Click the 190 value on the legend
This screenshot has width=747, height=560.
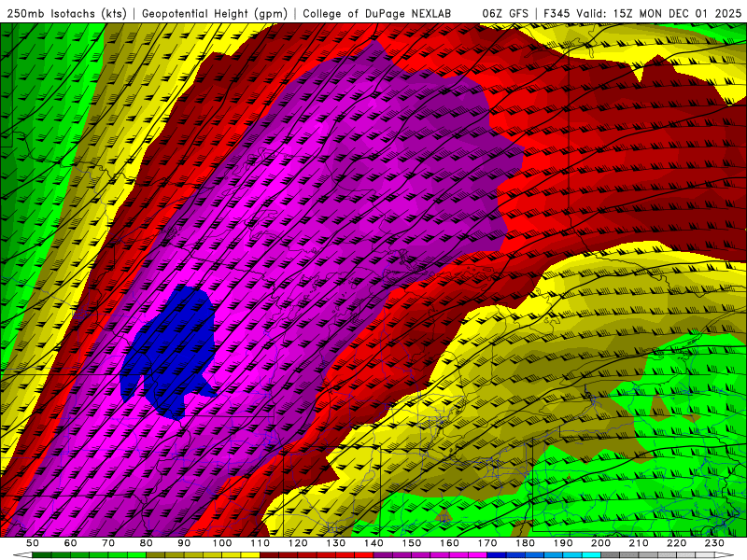[563, 543]
